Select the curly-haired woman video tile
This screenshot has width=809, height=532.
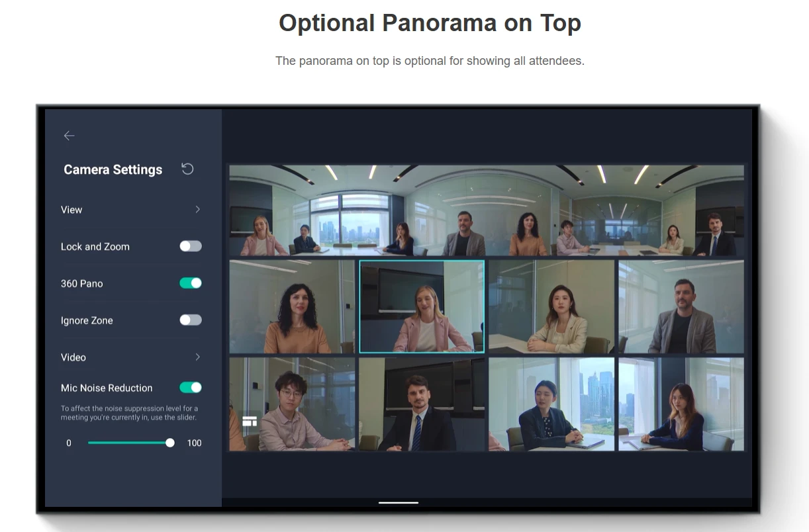point(292,306)
